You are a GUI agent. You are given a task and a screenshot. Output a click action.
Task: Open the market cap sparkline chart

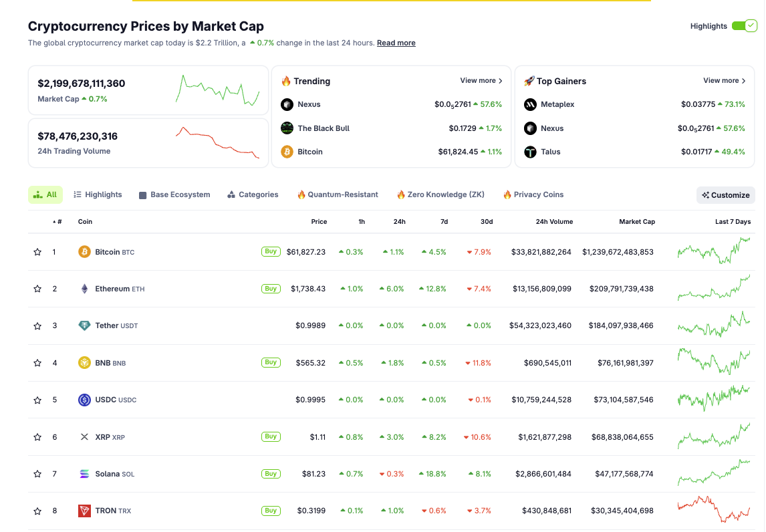pyautogui.click(x=217, y=90)
